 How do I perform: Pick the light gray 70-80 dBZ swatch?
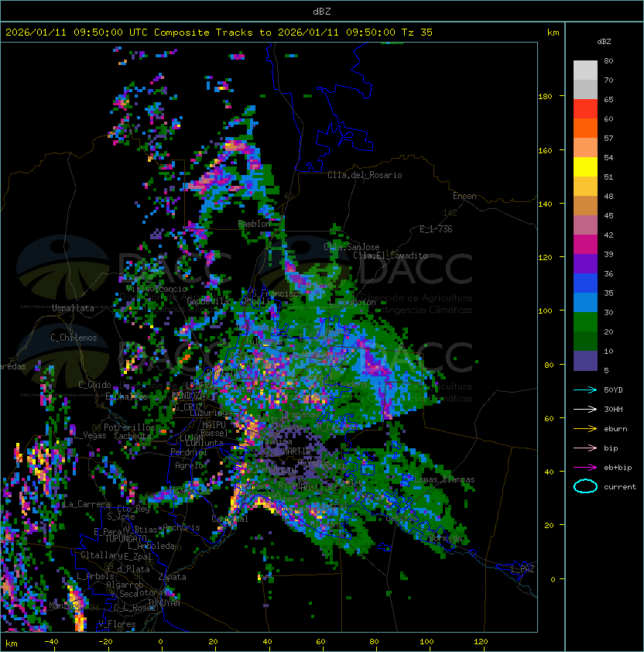(x=585, y=70)
